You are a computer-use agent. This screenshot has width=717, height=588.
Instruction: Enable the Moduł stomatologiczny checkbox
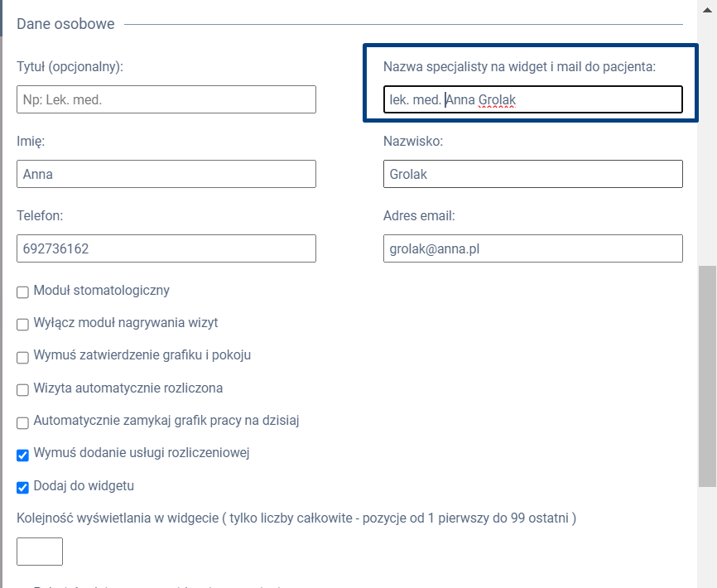coord(23,292)
